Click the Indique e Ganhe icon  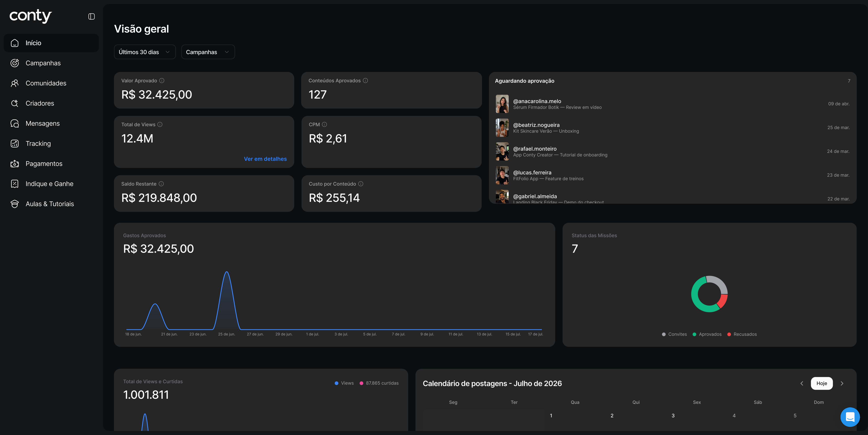tap(14, 184)
